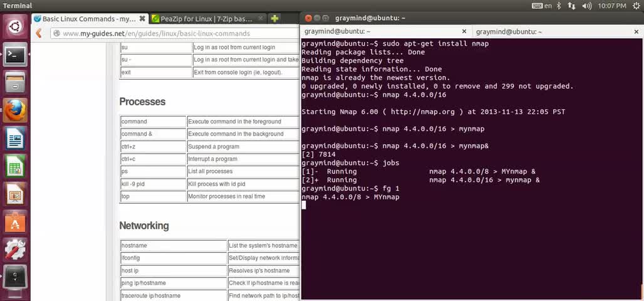The image size is (644, 301).
Task: Click the 'ping ip/hostname' cell
Action: pos(174,283)
